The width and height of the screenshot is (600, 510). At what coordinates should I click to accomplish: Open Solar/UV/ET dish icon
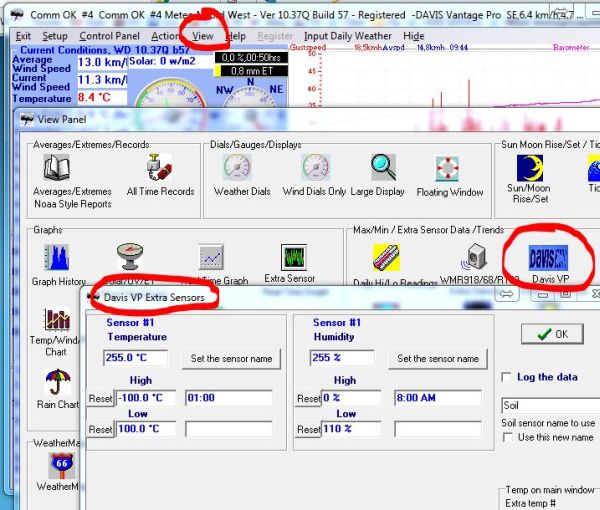pos(130,256)
